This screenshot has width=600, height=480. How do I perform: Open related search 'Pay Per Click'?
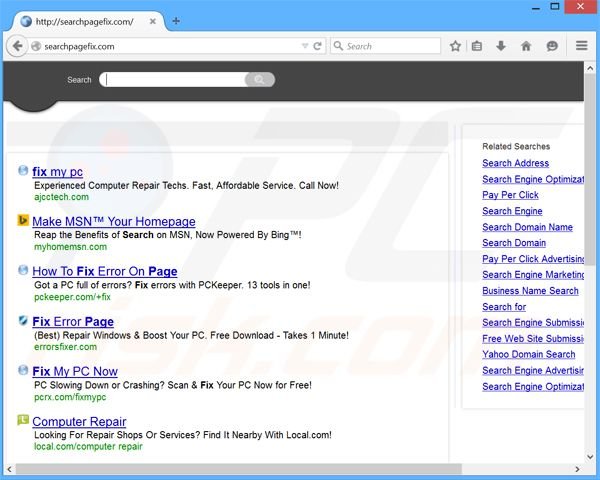click(x=510, y=195)
